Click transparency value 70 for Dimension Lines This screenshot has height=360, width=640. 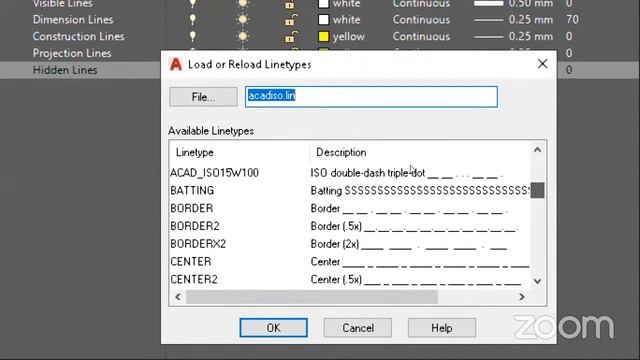pyautogui.click(x=572, y=20)
